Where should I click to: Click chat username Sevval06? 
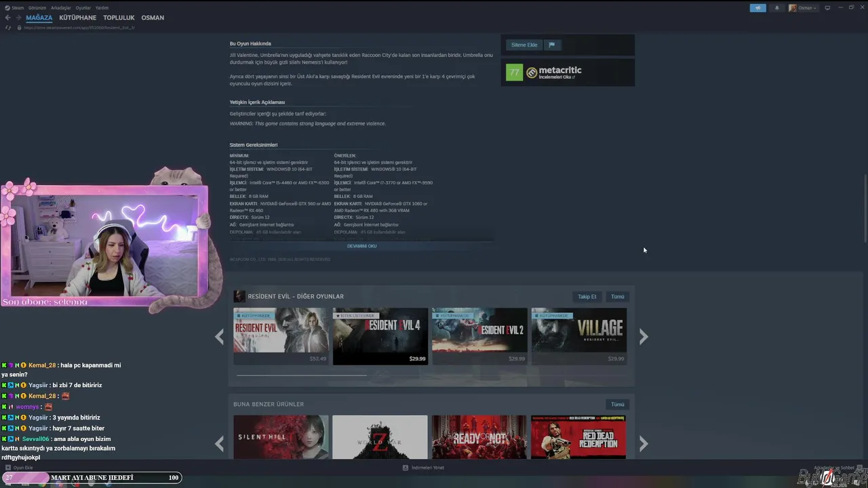[36, 439]
